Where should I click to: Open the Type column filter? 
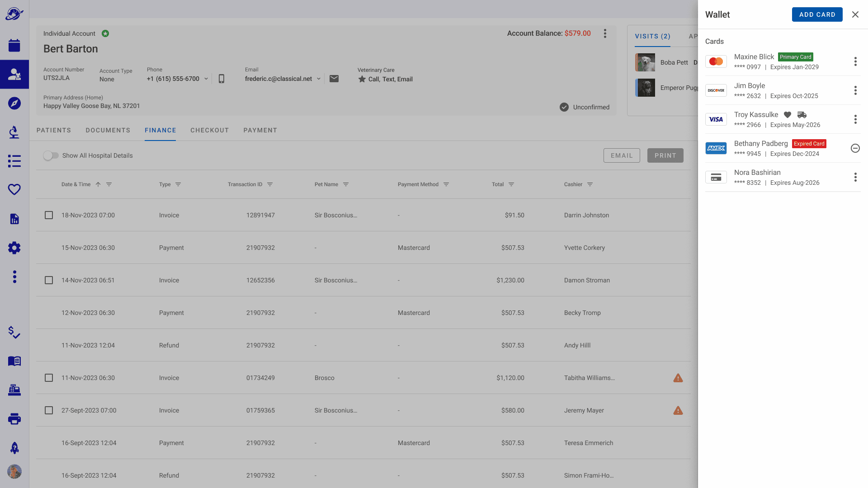click(178, 184)
